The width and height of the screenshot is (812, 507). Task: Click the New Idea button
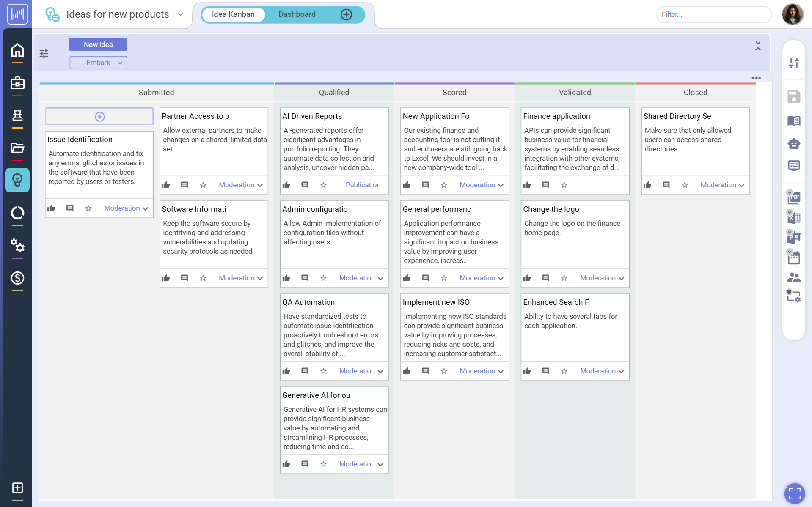pyautogui.click(x=98, y=44)
